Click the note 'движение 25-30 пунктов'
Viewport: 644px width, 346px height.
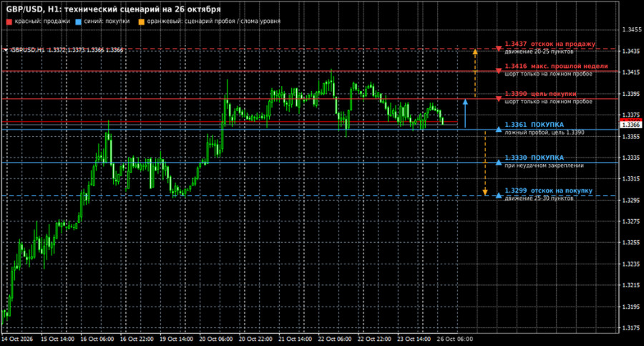point(539,198)
